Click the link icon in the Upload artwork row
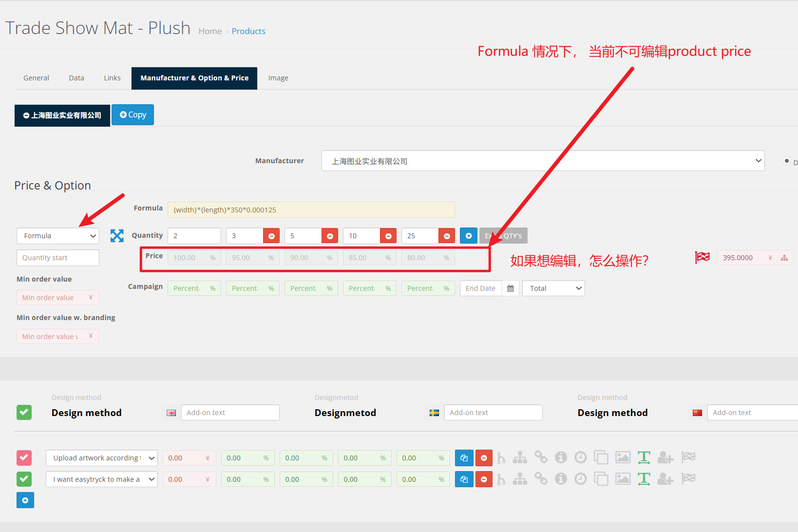Image resolution: width=798 pixels, height=532 pixels. 541,457
